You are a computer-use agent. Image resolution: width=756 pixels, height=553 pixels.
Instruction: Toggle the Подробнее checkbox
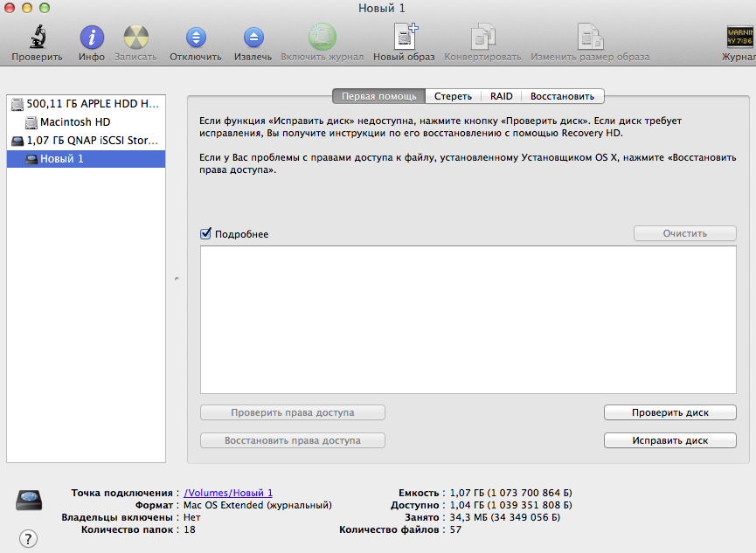205,234
